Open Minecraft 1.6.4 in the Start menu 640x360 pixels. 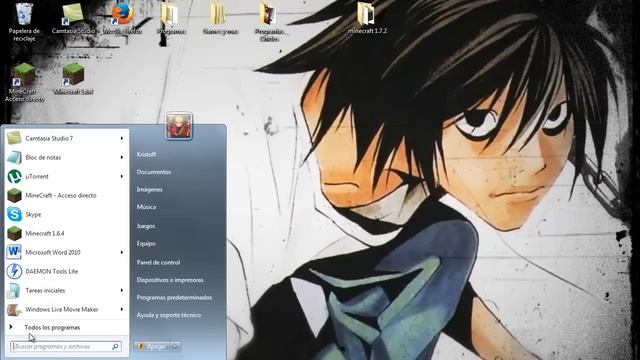[x=66, y=233]
